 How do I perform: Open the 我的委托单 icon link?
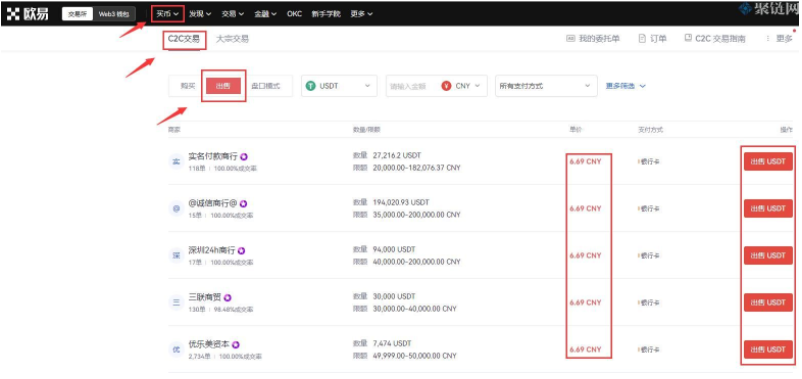coord(571,39)
